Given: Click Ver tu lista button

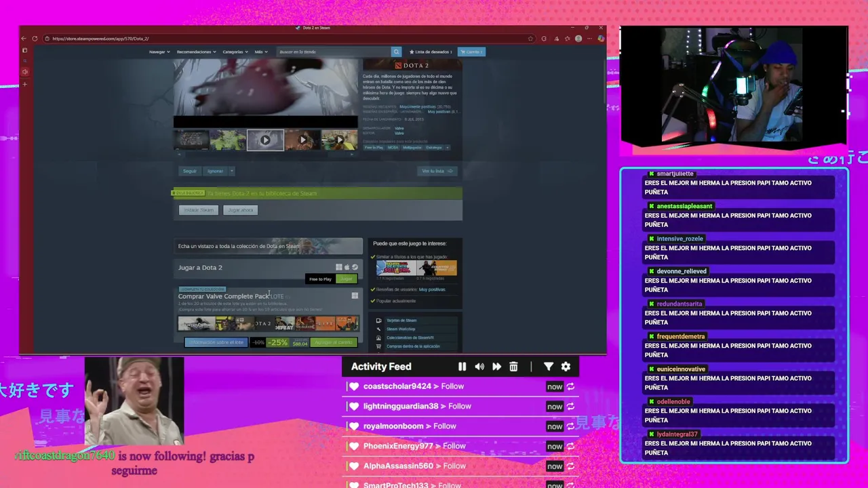Looking at the screenshot, I should (437, 171).
